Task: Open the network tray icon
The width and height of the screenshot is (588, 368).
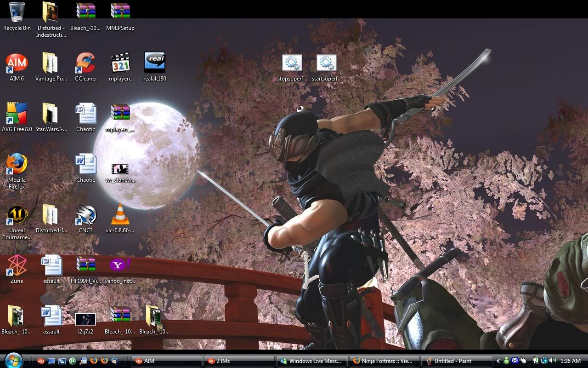Action: 544,361
